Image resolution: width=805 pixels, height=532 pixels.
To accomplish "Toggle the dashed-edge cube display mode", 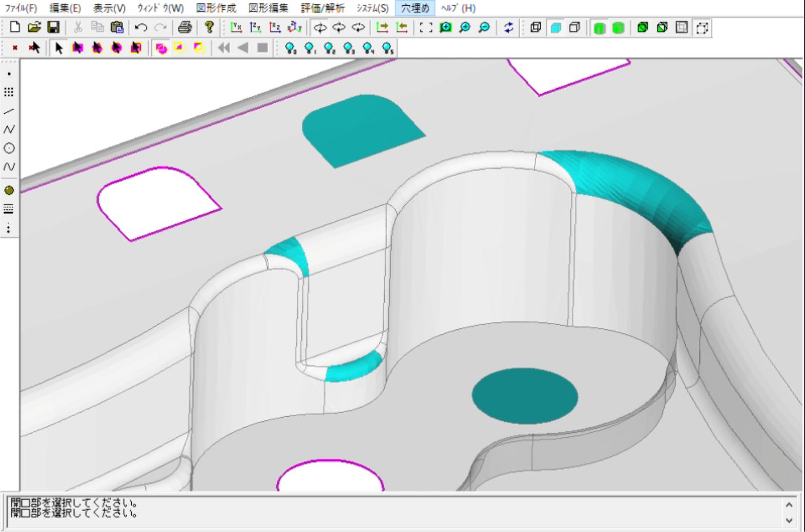I will pos(702,28).
